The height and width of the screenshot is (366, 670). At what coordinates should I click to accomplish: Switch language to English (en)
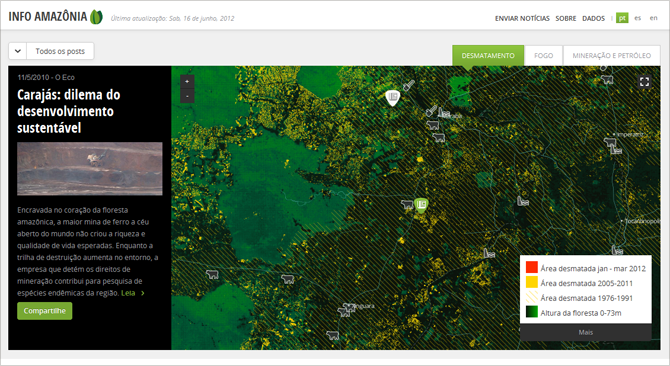click(653, 18)
